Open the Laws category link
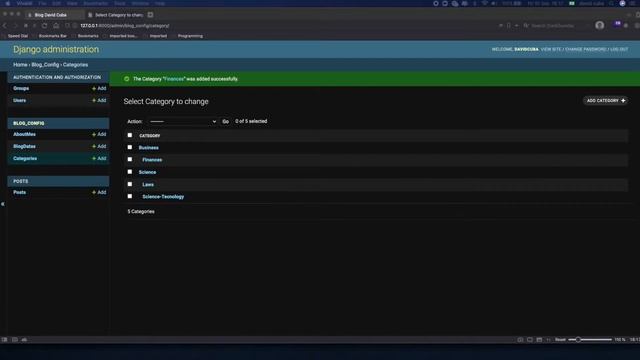 coord(148,184)
